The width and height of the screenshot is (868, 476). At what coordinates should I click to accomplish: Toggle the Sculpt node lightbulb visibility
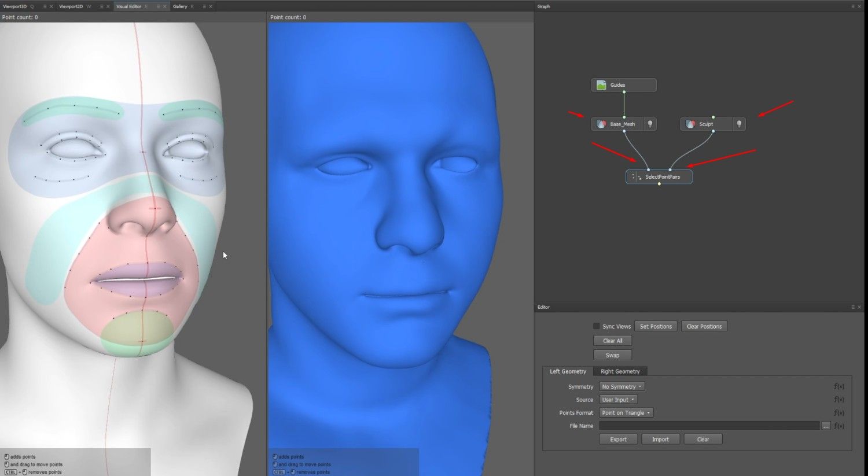point(739,124)
